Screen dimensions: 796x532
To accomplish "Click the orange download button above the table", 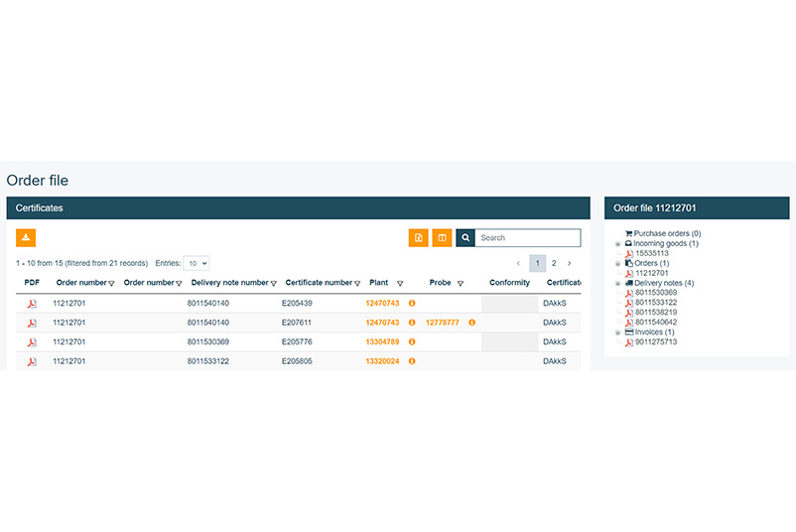I will click(x=26, y=238).
